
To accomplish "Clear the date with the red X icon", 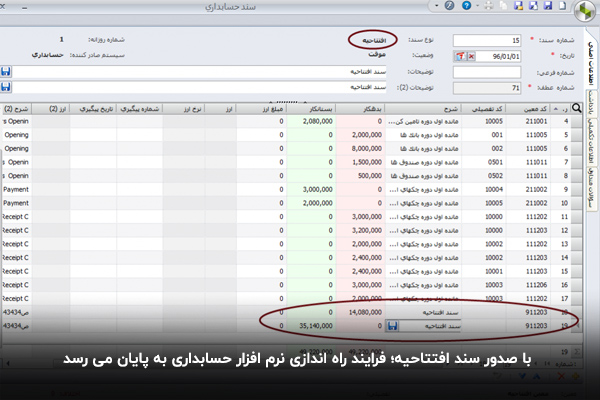I will 471,56.
